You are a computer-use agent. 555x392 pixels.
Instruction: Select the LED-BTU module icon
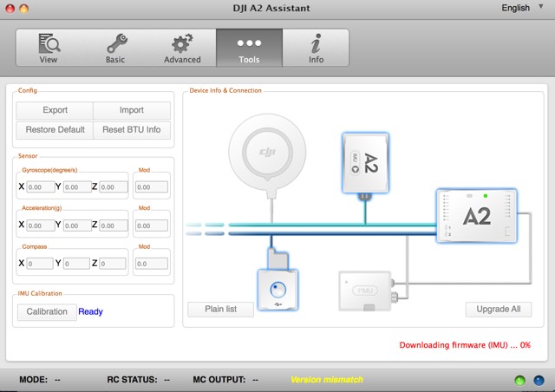tap(277, 290)
